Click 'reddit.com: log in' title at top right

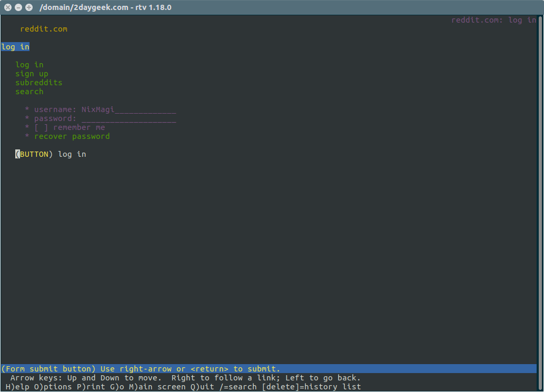(x=493, y=20)
